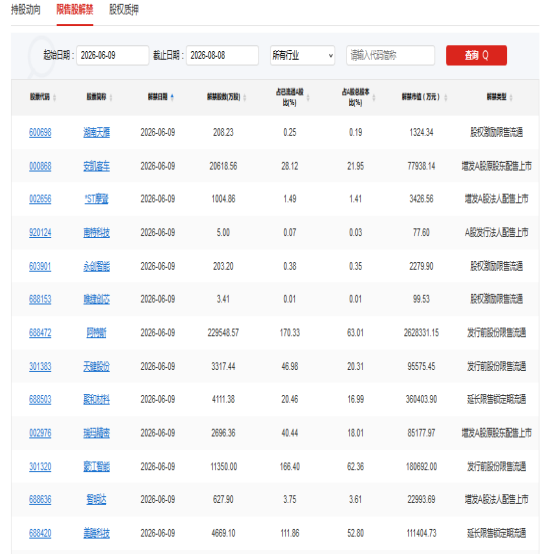The height and width of the screenshot is (555, 554).
Task: Click the blue 解禁日期 sort arrow
Action: coord(172,97)
